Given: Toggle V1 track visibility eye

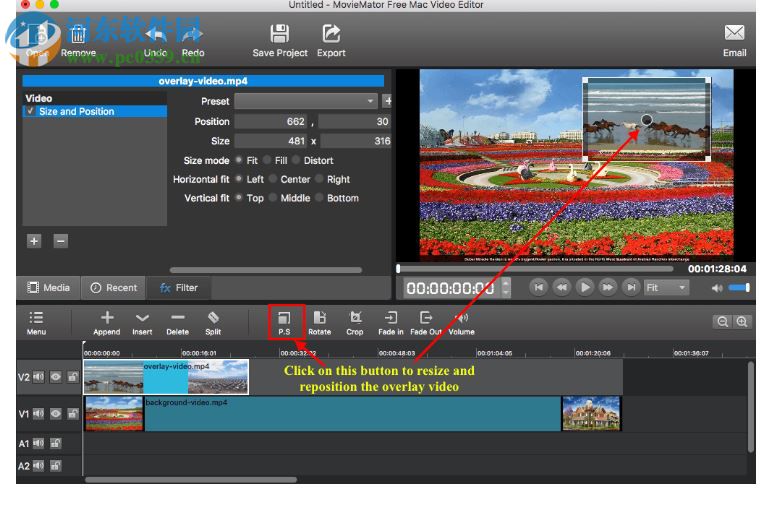Looking at the screenshot, I should point(56,414).
